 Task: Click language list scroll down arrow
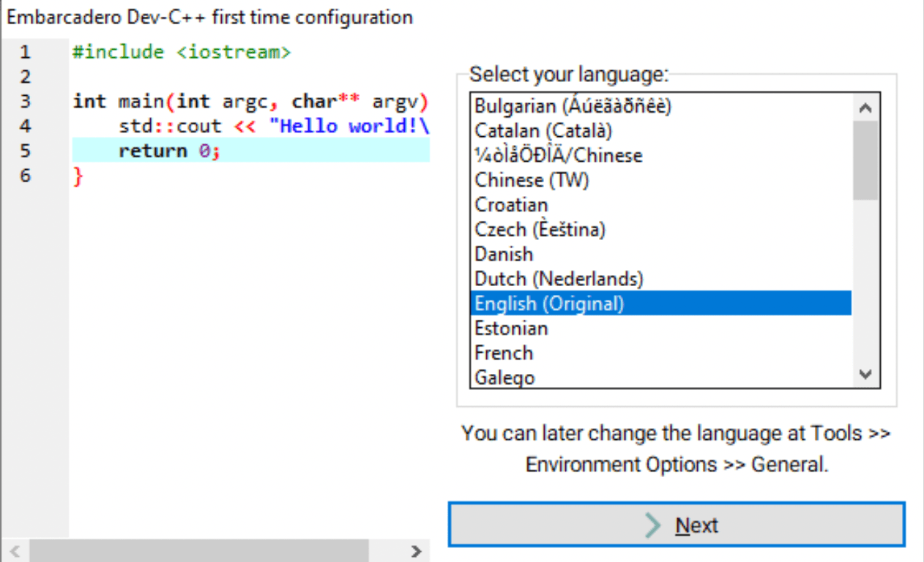pyautogui.click(x=865, y=374)
